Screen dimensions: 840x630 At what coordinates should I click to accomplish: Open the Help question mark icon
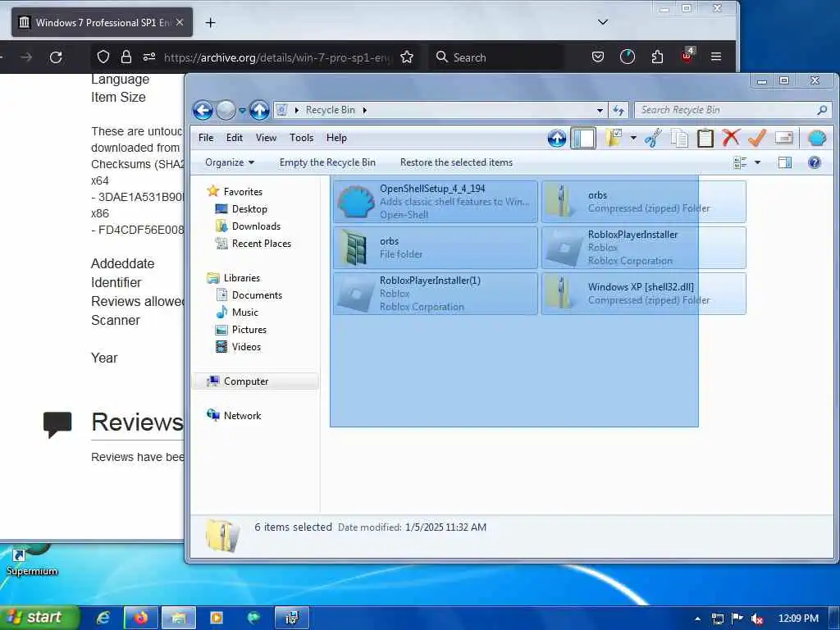(815, 162)
